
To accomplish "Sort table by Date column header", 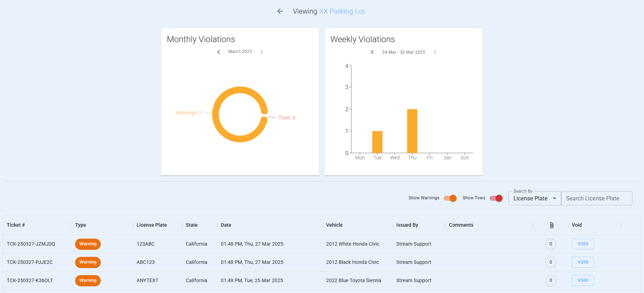I will (x=226, y=225).
